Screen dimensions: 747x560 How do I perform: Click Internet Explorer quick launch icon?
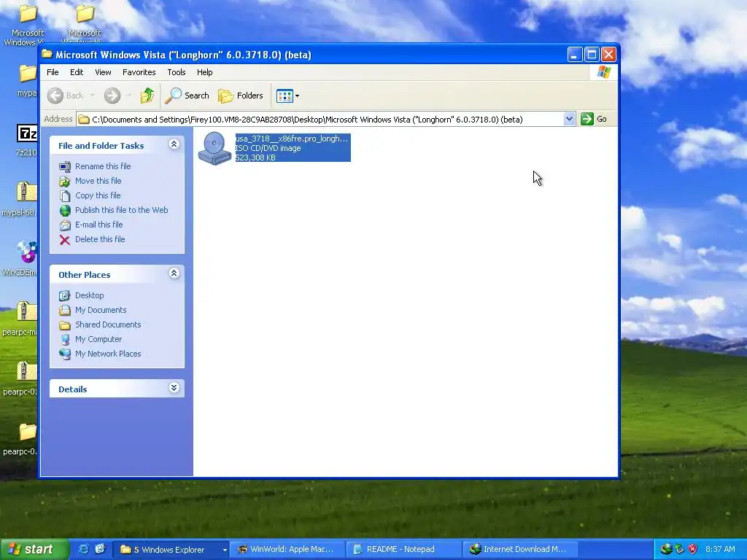[x=83, y=549]
